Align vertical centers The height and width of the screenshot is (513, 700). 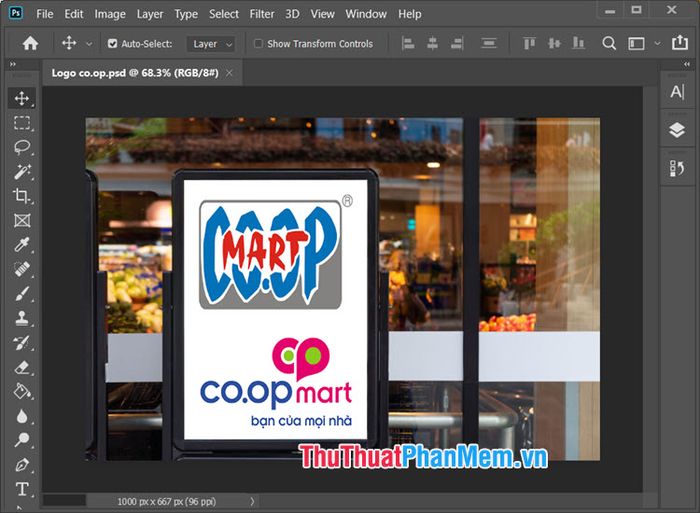coord(554,43)
